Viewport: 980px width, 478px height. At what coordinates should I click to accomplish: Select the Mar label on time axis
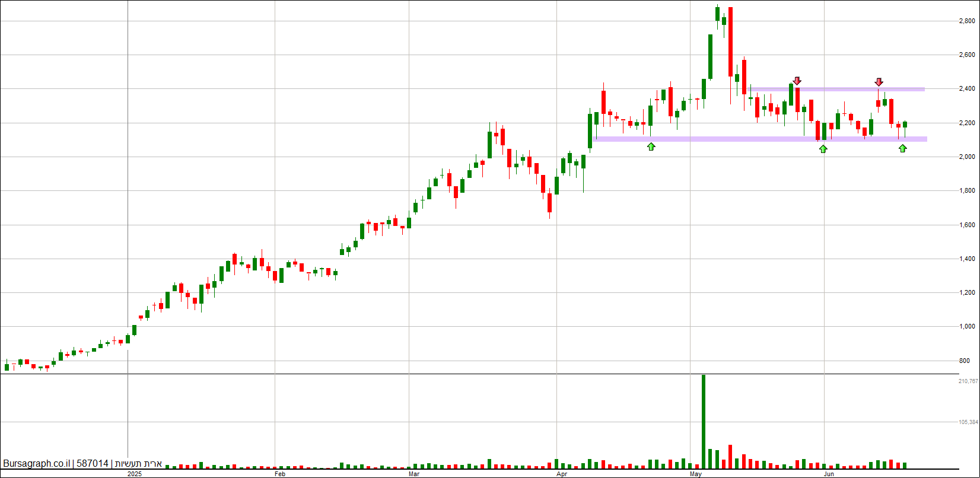[x=414, y=474]
